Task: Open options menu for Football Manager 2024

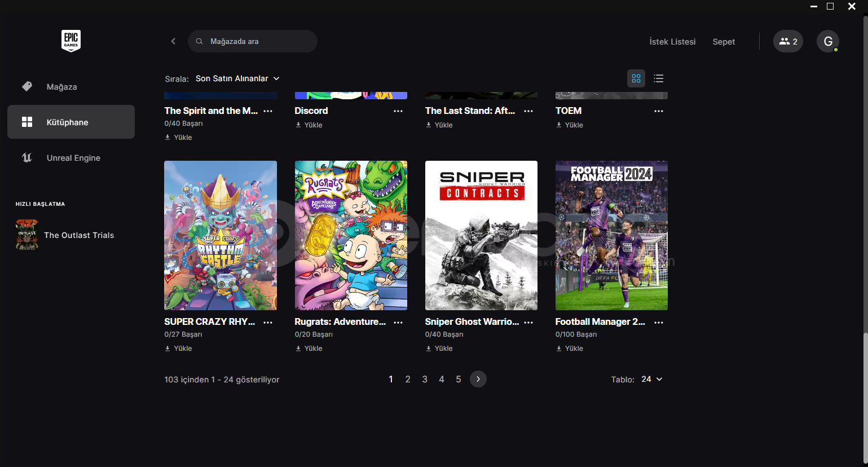Action: [x=659, y=322]
